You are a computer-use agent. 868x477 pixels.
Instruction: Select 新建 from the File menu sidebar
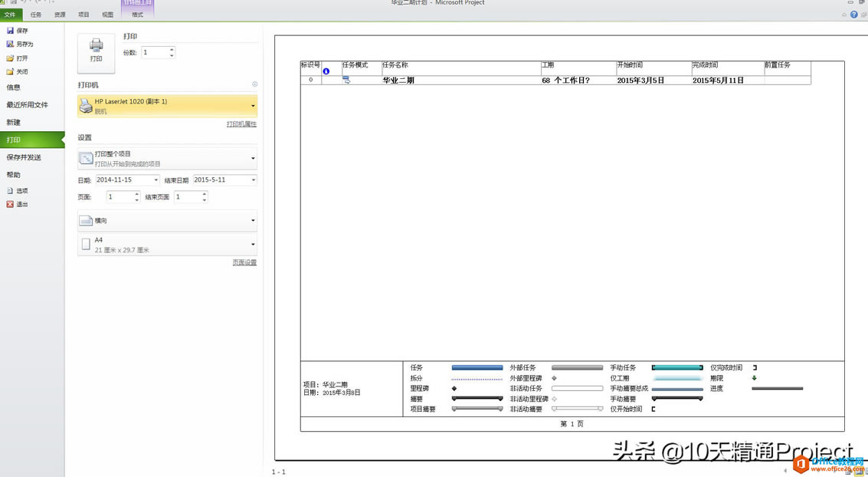tap(18, 121)
